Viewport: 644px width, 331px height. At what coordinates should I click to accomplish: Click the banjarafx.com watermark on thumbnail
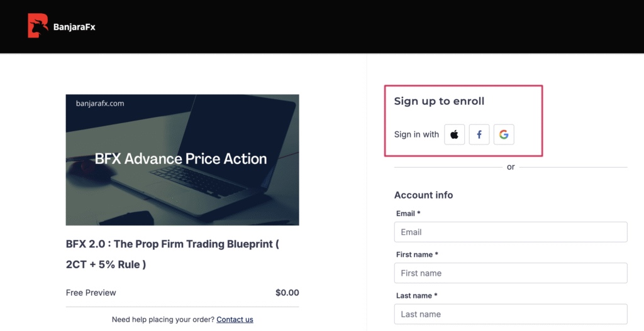tap(100, 103)
